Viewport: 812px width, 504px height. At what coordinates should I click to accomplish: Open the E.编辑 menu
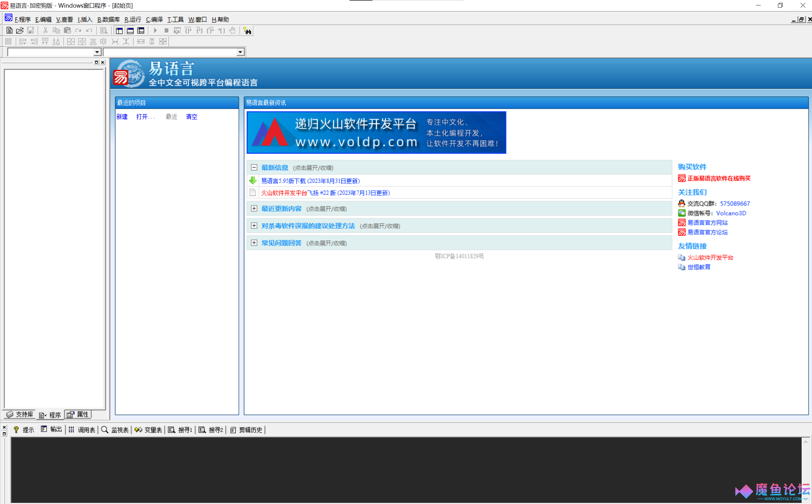click(43, 20)
